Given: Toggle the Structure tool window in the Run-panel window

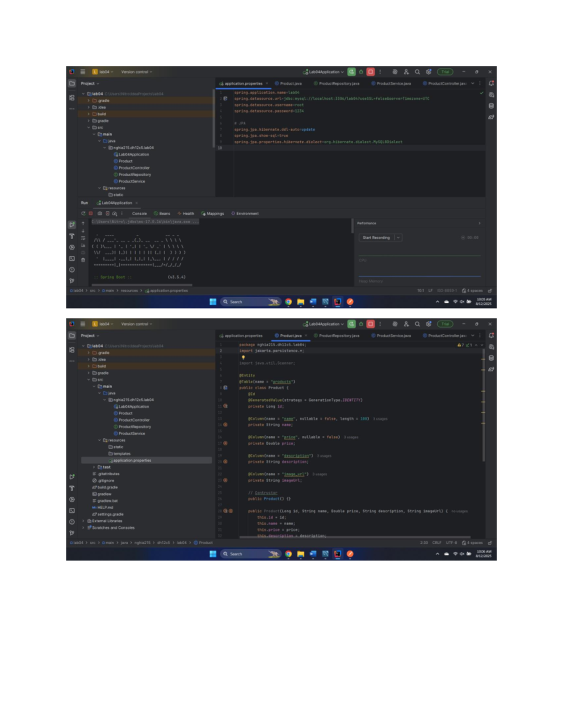Looking at the screenshot, I should (72, 98).
